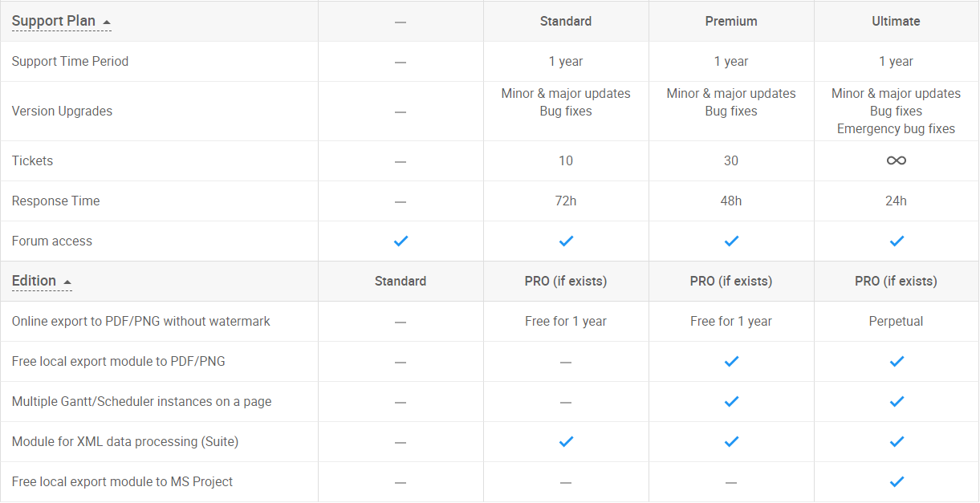
Task: Click the Edition heading link
Action: pos(35,281)
